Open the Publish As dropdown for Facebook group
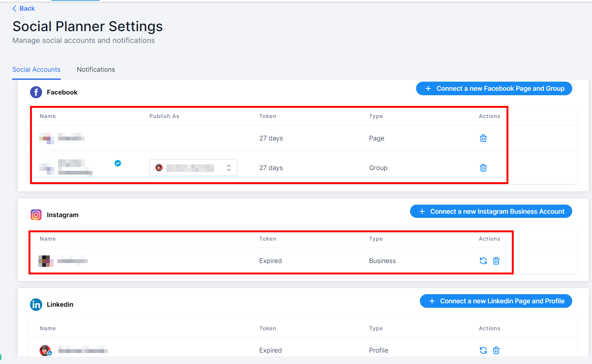 tap(193, 168)
